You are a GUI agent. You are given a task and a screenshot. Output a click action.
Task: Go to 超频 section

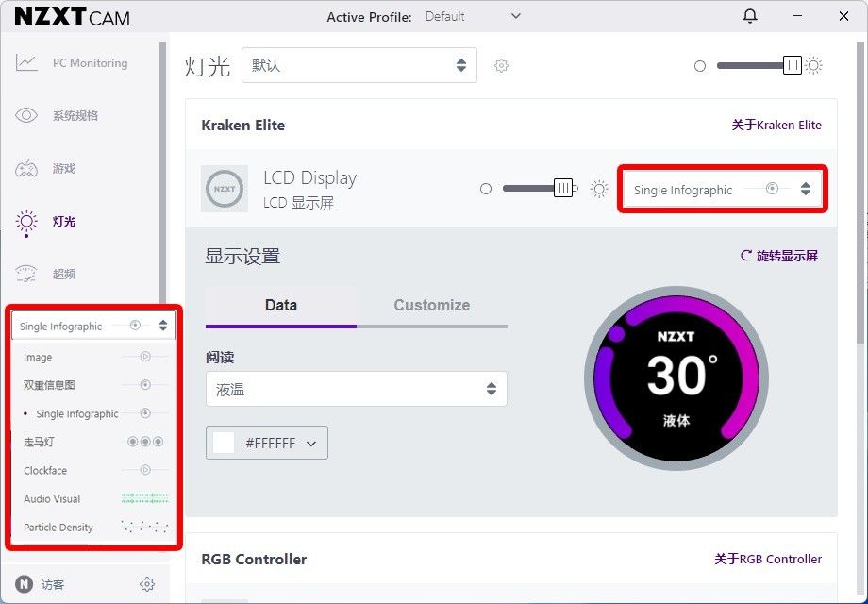point(63,274)
